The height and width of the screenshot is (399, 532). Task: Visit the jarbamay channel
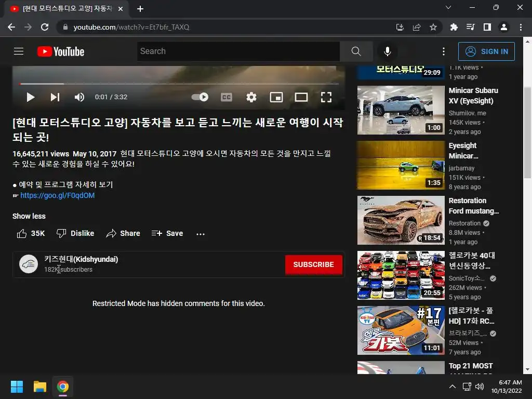[461, 168]
